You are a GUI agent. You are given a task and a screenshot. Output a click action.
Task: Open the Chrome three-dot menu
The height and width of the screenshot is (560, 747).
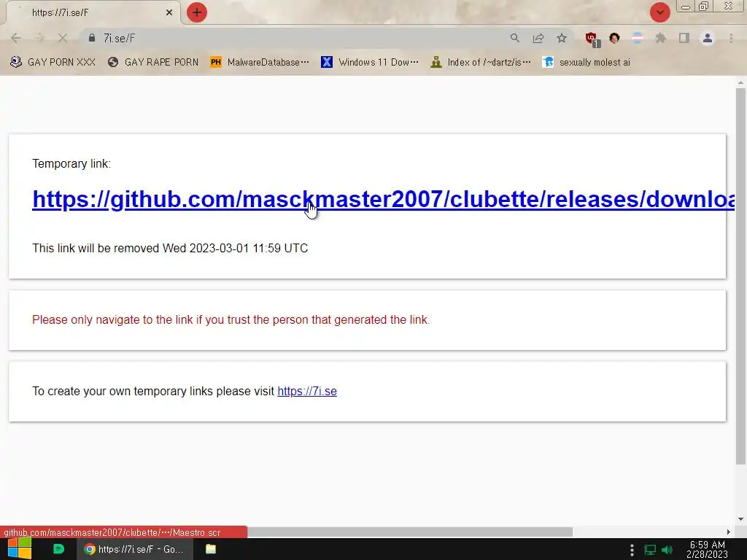click(731, 38)
